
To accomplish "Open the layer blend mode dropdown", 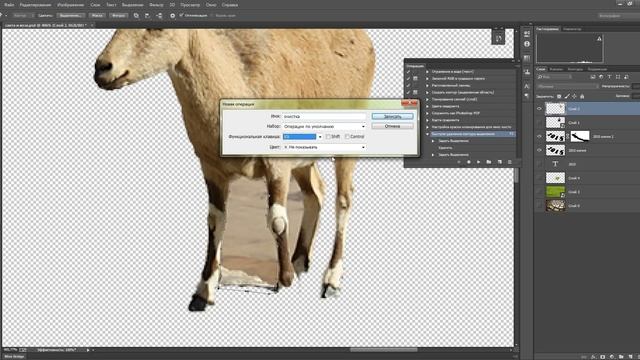I will pos(567,86).
